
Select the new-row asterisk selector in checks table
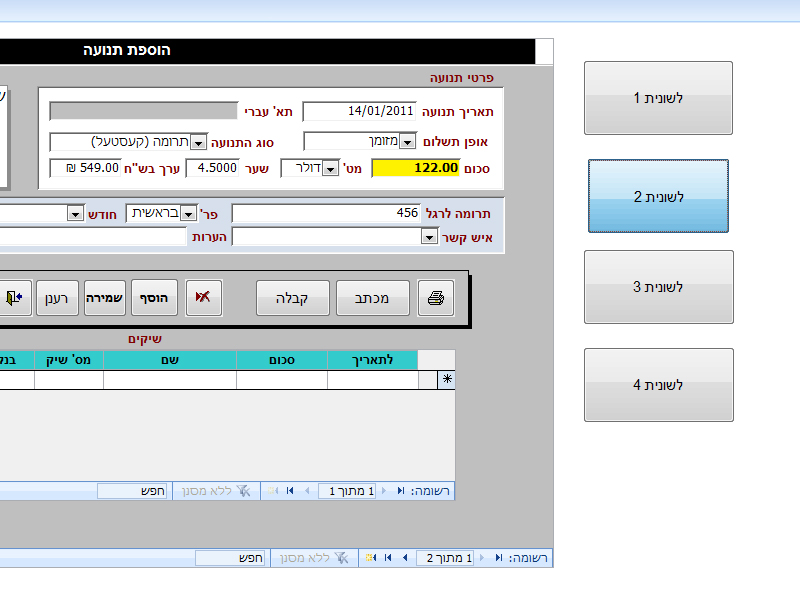[x=446, y=379]
